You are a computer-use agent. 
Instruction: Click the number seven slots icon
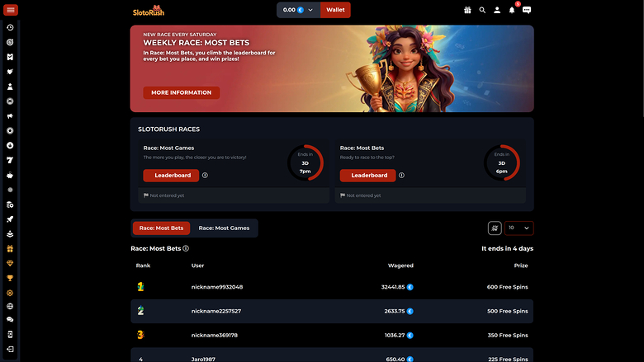pos(10,160)
